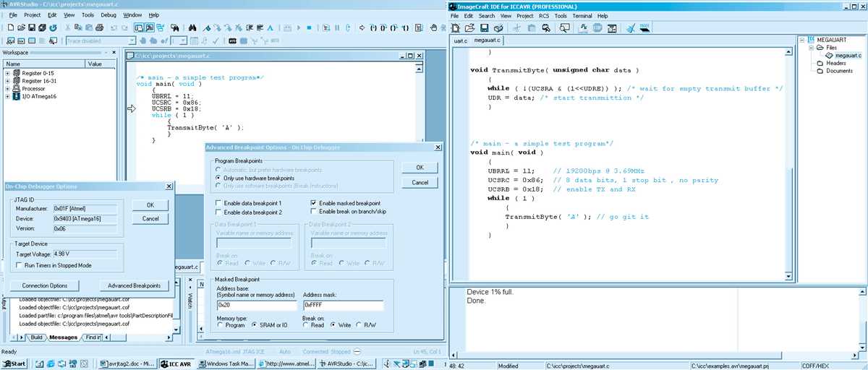Click the save icon in ImageCraft toolbar
Image resolution: width=868 pixels, height=370 pixels.
pos(485,28)
